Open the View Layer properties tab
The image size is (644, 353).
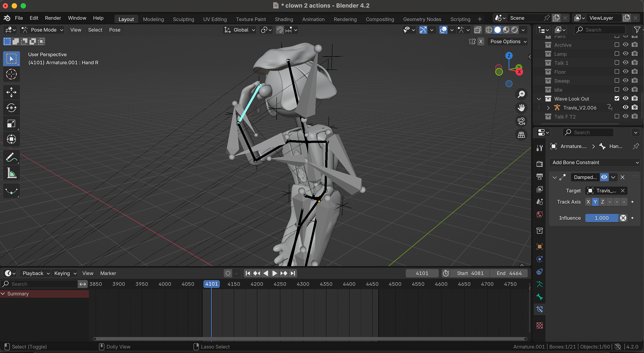(539, 189)
